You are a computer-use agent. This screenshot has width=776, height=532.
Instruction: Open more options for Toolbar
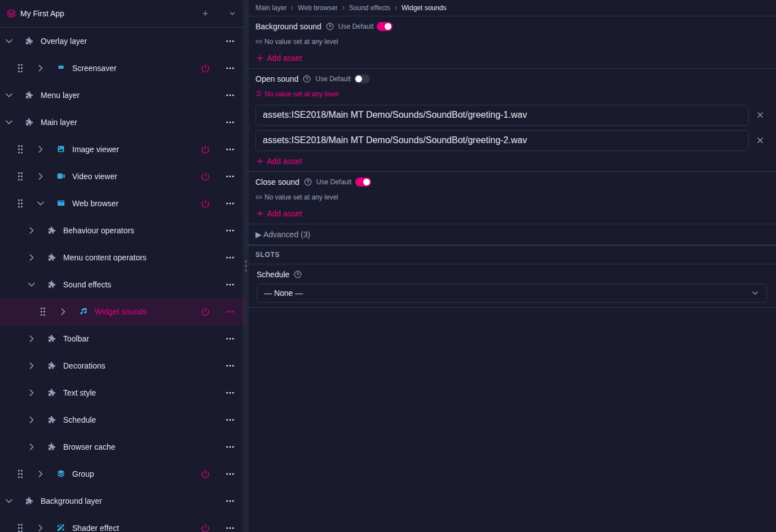pyautogui.click(x=230, y=339)
